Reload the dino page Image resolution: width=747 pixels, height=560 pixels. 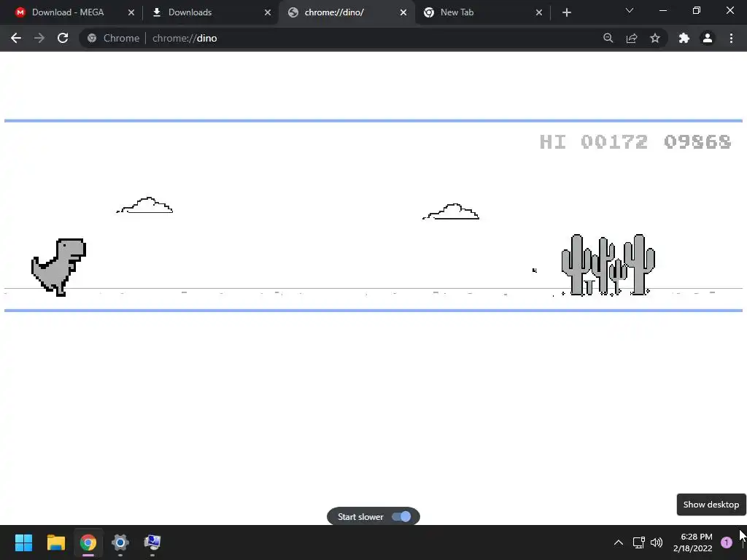tap(63, 38)
